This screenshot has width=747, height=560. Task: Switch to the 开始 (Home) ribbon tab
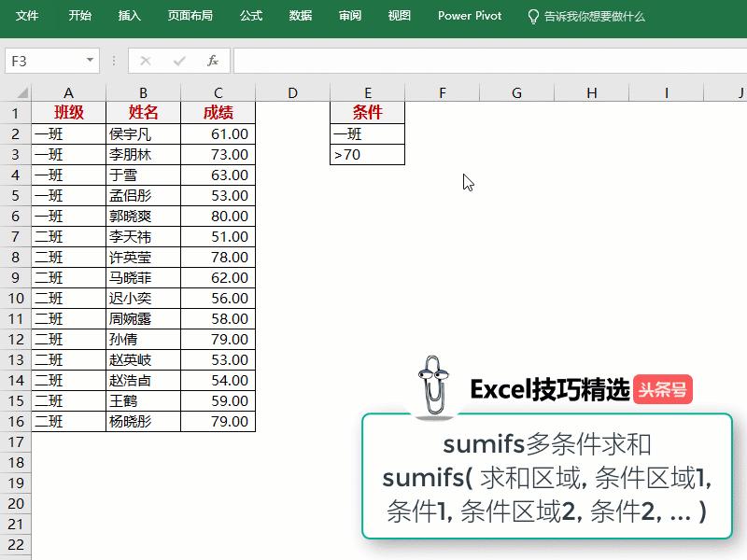[79, 15]
